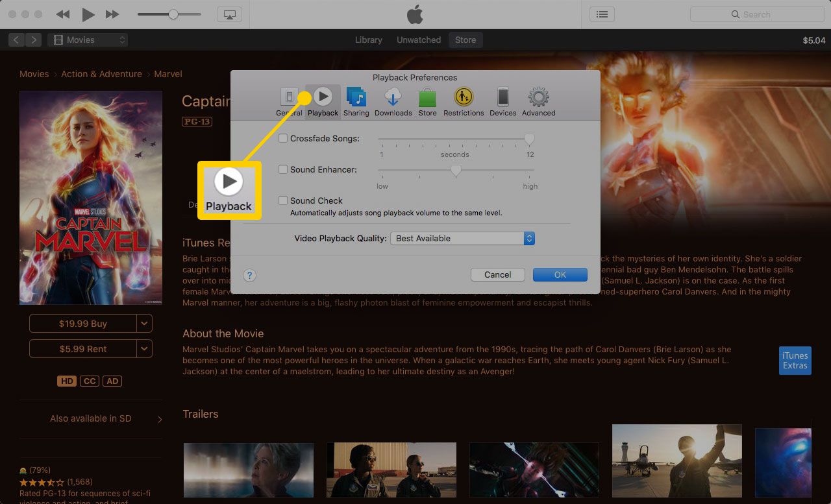Click the Rewind button in iTunes toolbar
831x504 pixels.
(63, 14)
